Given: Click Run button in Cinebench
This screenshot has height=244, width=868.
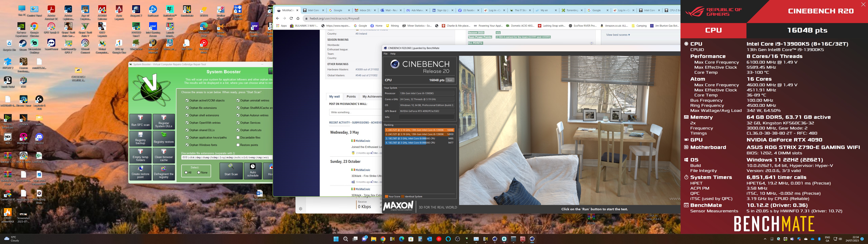Looking at the screenshot, I should pos(450,80).
